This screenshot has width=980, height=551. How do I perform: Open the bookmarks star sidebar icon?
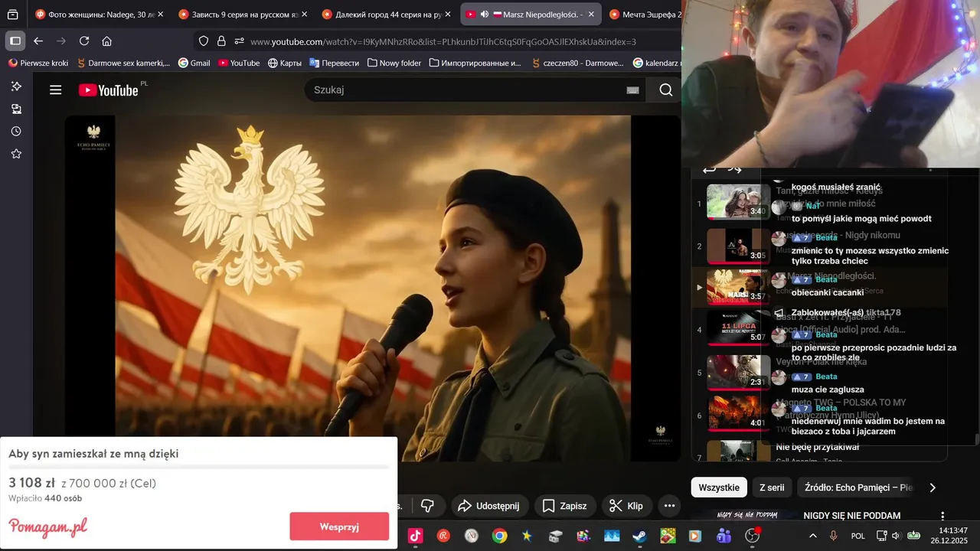click(16, 154)
